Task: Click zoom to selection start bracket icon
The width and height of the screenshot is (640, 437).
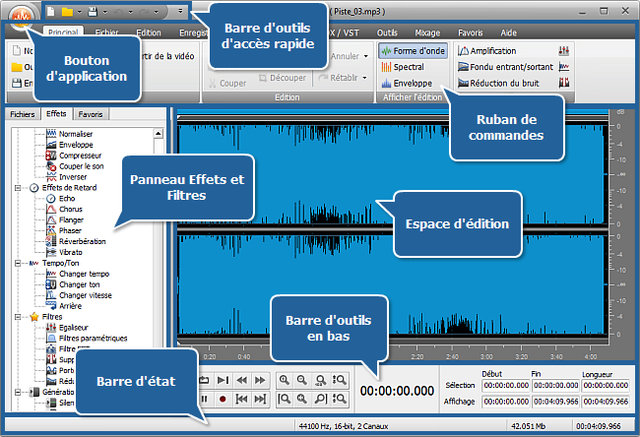Action: tap(284, 399)
